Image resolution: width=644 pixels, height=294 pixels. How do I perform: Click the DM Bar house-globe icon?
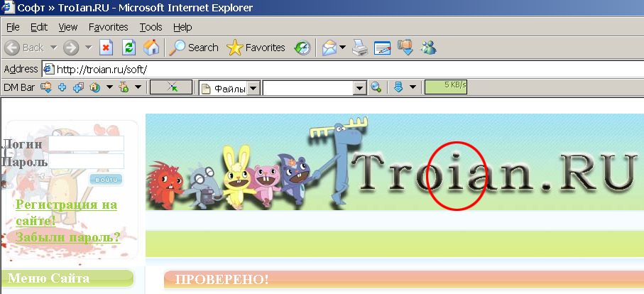pos(95,87)
